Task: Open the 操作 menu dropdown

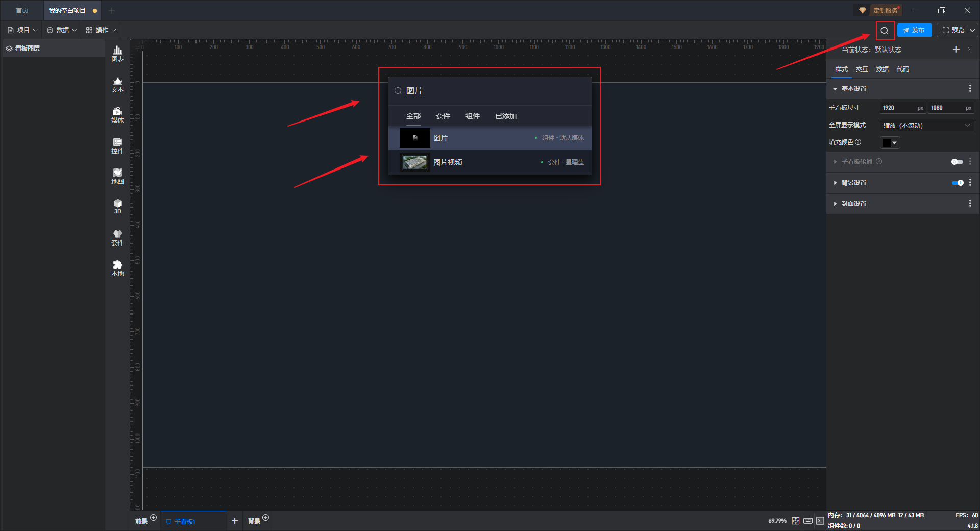Action: (x=101, y=30)
